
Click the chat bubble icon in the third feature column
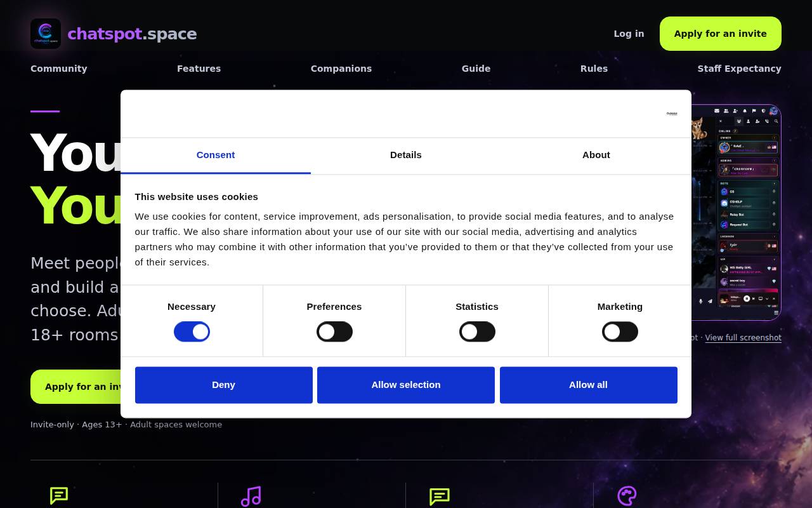440,496
